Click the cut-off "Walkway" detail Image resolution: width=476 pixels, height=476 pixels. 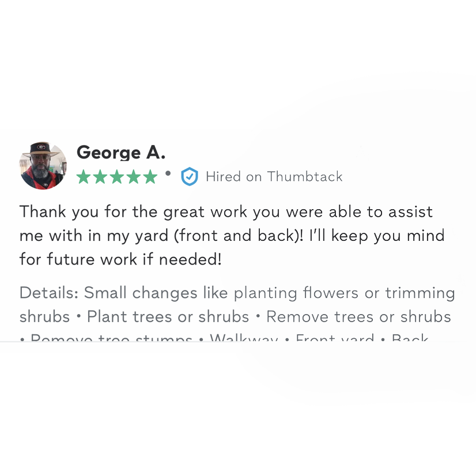(244, 338)
